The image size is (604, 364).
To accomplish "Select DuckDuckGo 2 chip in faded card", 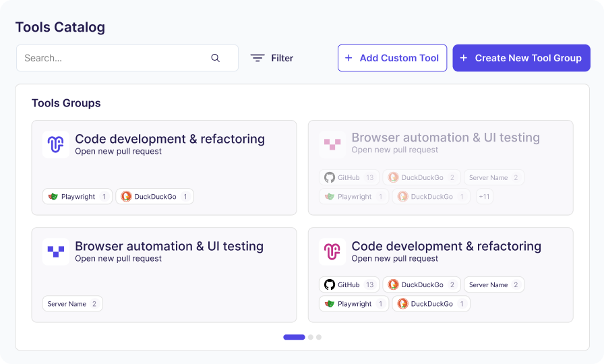I will click(x=421, y=177).
